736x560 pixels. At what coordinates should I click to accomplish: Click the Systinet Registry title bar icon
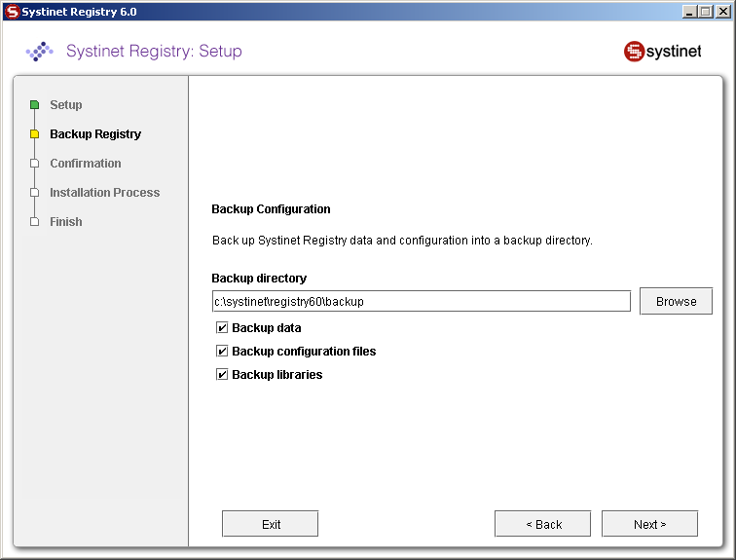click(13, 12)
